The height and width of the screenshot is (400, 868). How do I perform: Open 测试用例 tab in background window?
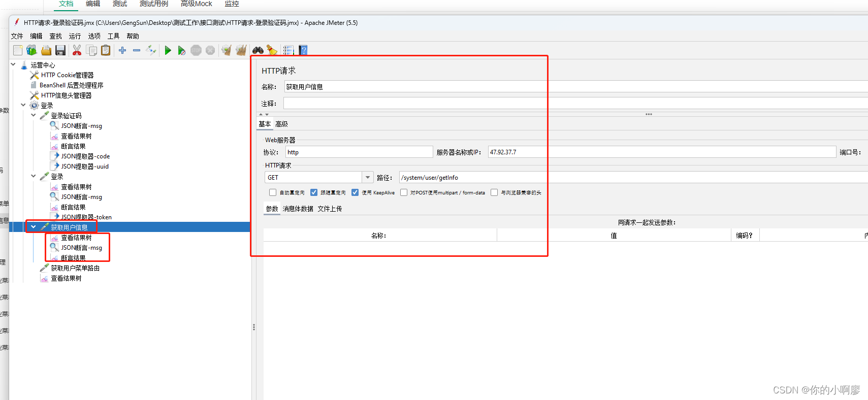tap(154, 4)
